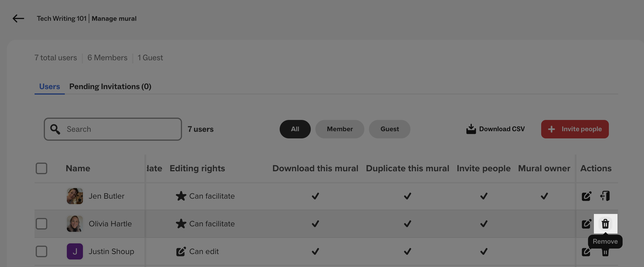Click the back arrow to exit Manage mural

18,18
